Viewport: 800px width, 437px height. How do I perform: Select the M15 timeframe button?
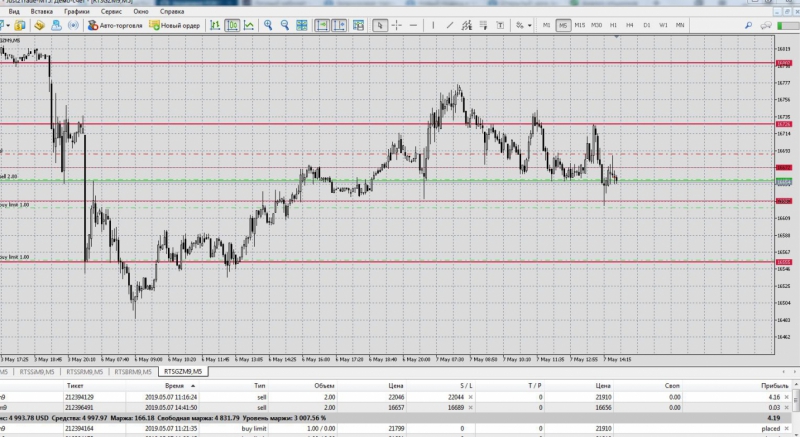tap(579, 25)
